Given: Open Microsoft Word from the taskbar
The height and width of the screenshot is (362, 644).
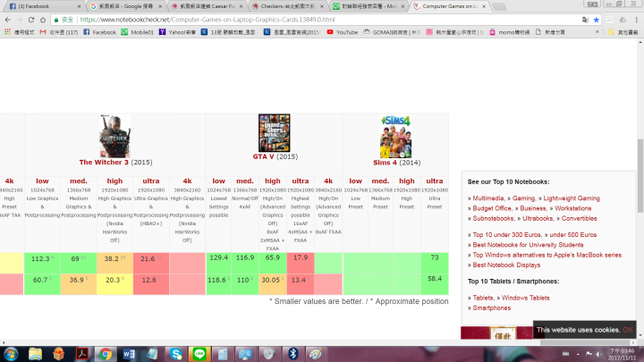Looking at the screenshot, I should (129, 354).
